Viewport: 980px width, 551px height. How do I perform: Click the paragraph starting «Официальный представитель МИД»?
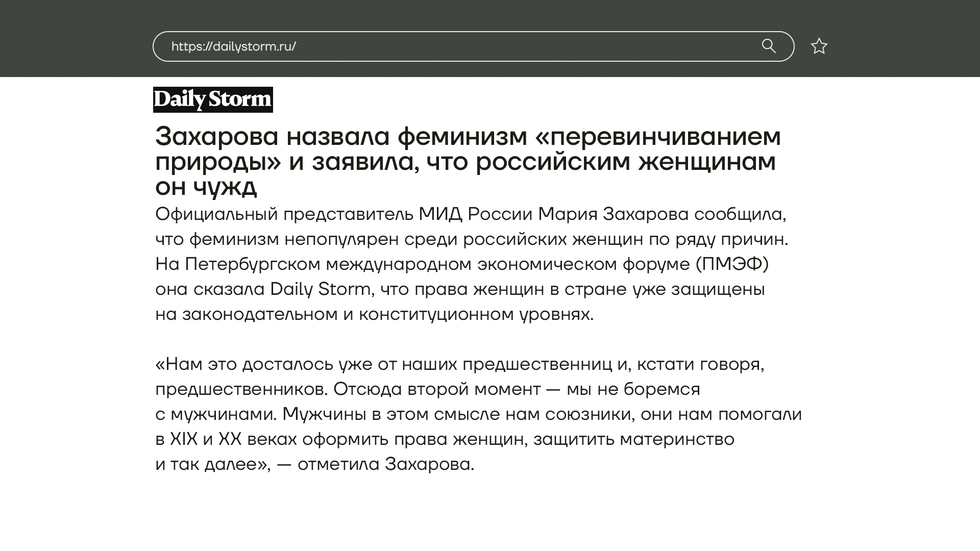(286, 214)
